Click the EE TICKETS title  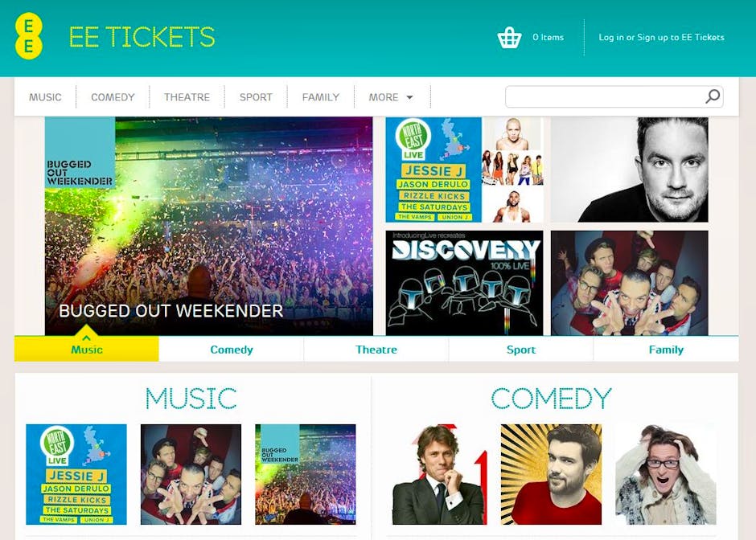coord(142,37)
